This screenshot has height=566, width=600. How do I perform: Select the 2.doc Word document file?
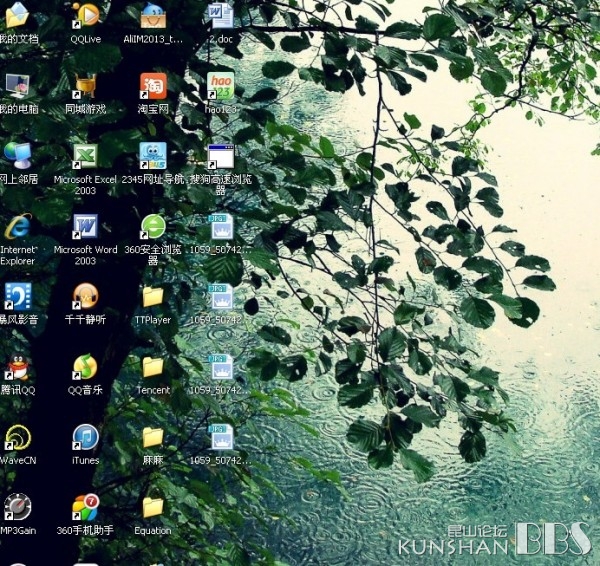pyautogui.click(x=221, y=15)
